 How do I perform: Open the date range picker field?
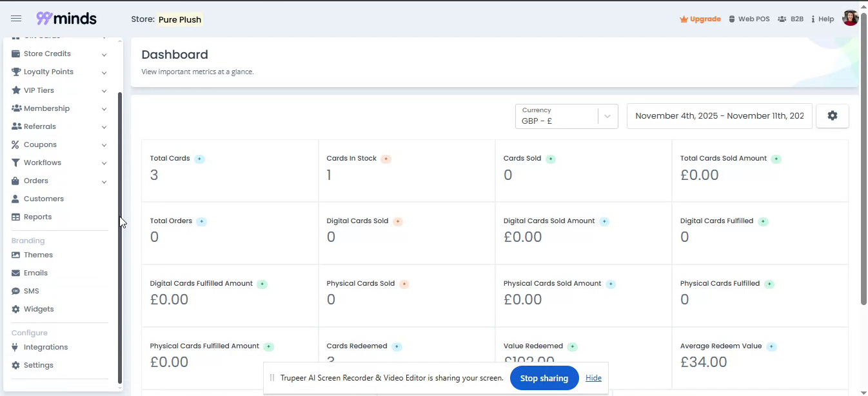pos(719,116)
